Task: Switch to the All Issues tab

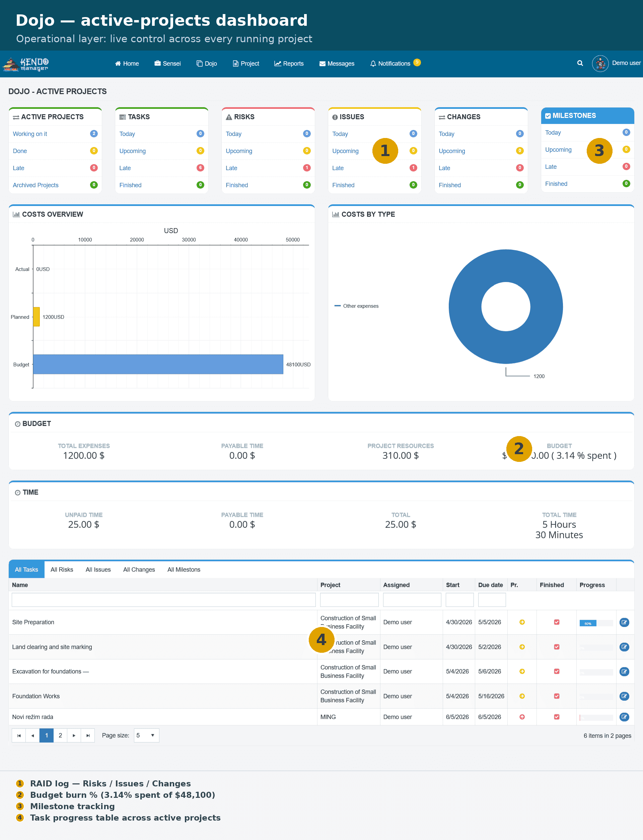Action: coord(98,569)
